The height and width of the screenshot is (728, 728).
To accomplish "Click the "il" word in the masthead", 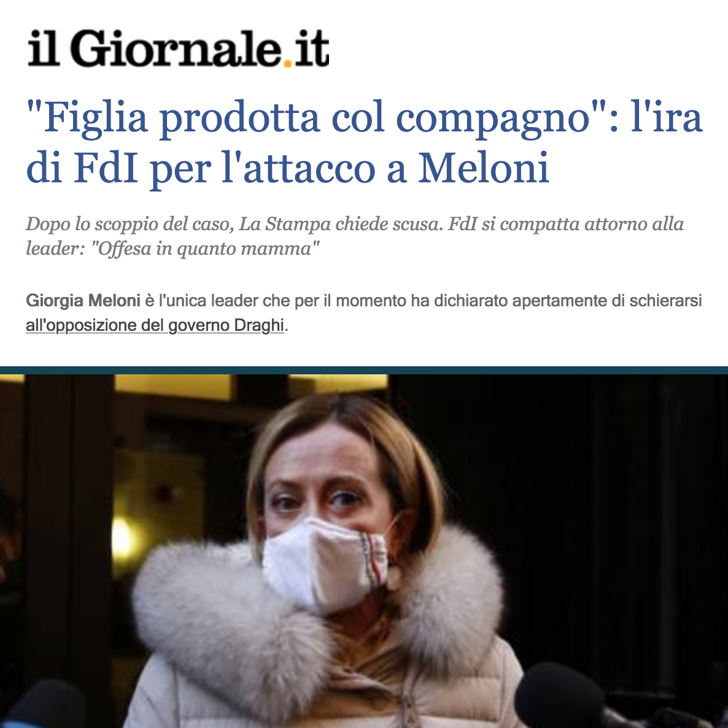I will click(43, 48).
